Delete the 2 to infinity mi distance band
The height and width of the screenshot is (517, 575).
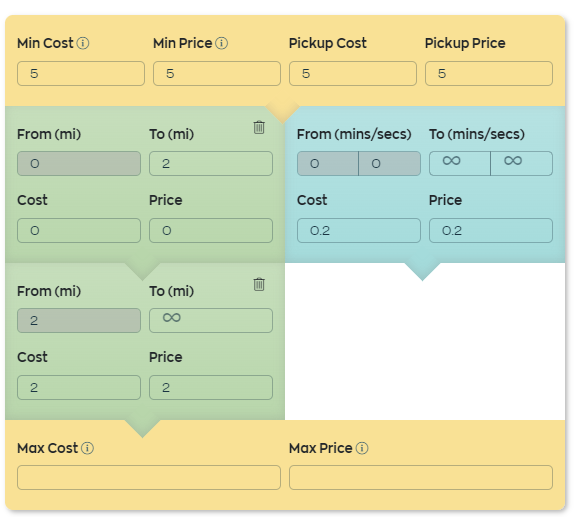pos(259,284)
